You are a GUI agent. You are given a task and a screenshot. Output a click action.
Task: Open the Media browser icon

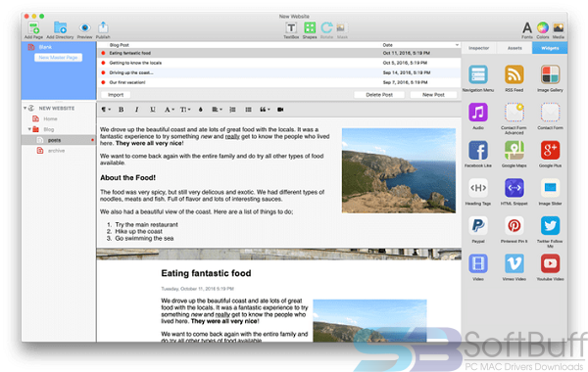pyautogui.click(x=559, y=27)
